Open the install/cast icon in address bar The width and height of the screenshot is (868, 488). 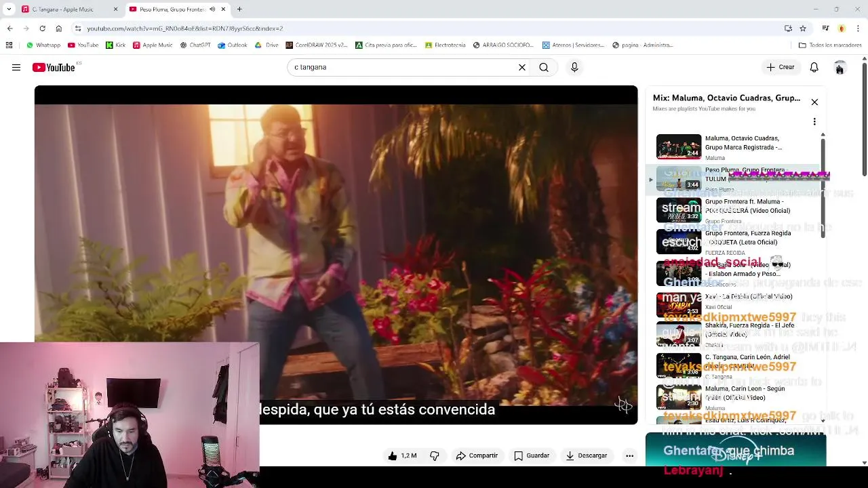coord(788,28)
